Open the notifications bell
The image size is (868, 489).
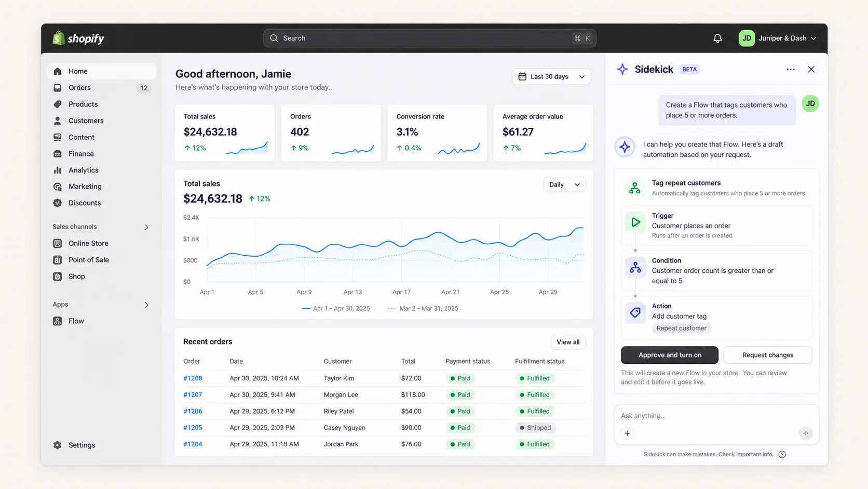point(717,38)
